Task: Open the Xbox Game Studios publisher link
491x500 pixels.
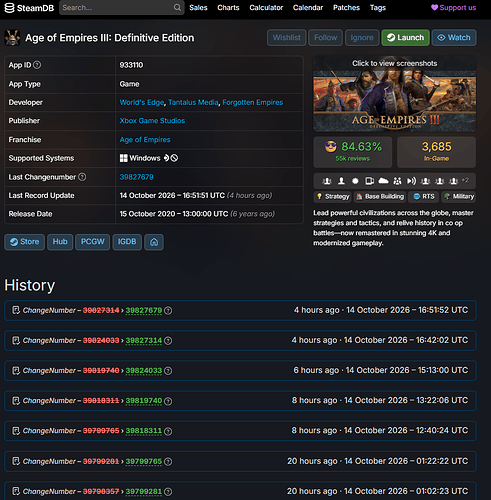Action: [152, 121]
